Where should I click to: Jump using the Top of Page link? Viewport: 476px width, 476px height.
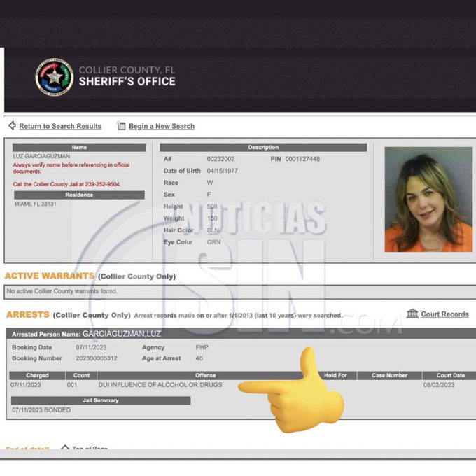tap(90, 449)
